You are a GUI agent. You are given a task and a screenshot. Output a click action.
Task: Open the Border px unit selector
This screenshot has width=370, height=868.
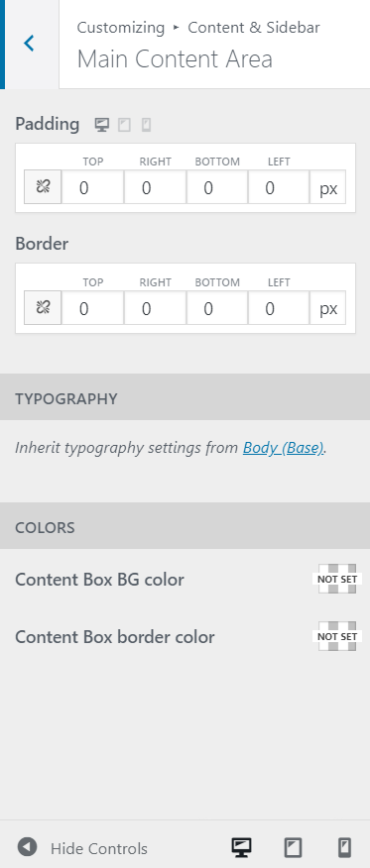pyautogui.click(x=328, y=307)
